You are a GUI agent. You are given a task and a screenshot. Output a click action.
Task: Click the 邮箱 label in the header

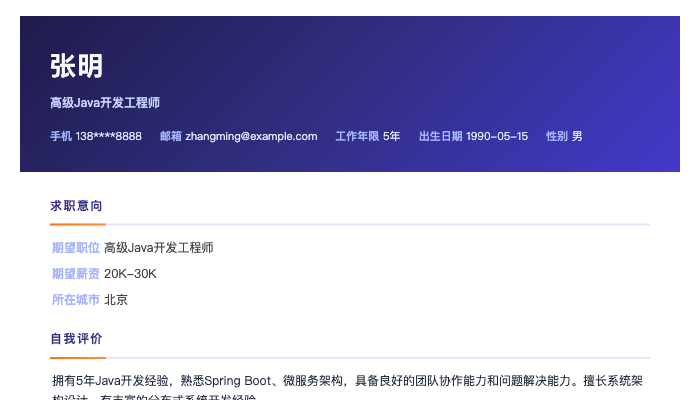tap(171, 136)
